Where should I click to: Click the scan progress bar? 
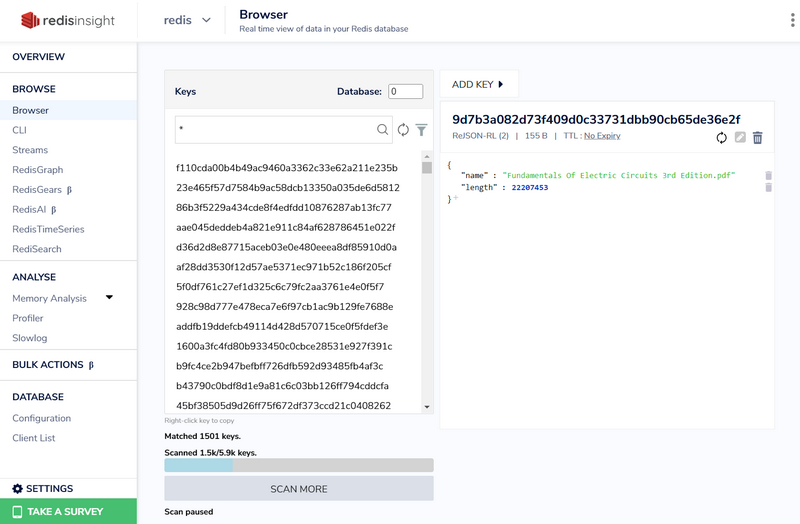pos(299,465)
